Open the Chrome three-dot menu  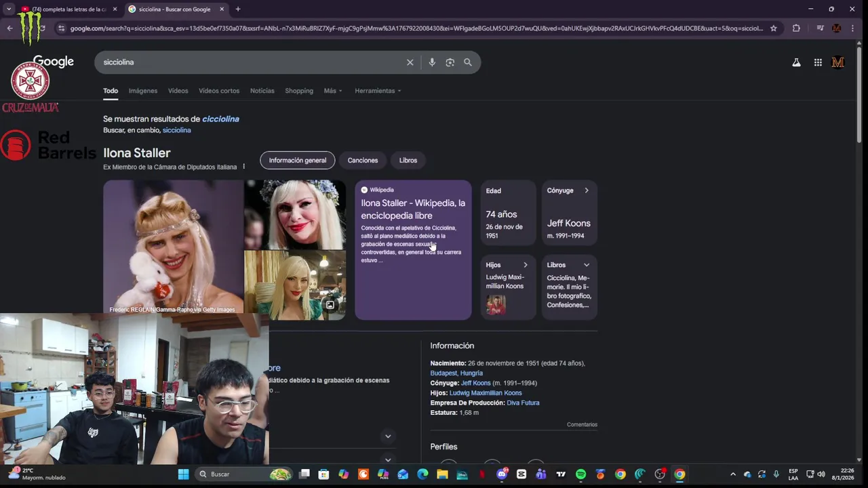click(853, 28)
